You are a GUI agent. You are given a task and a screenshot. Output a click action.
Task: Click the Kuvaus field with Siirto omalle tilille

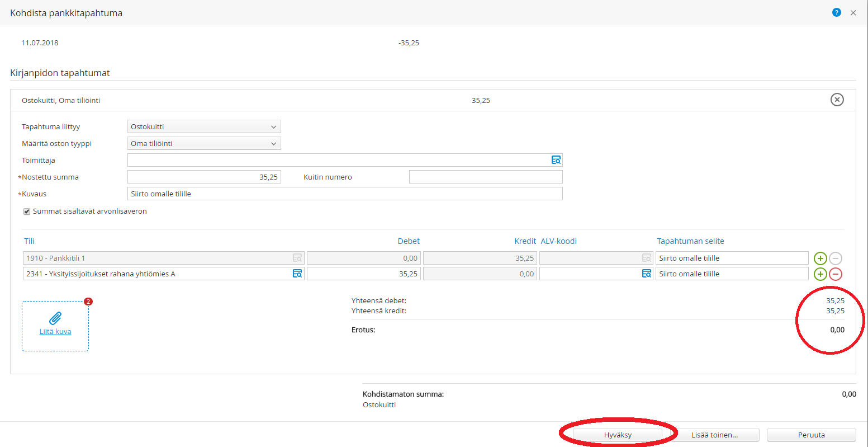click(x=345, y=194)
